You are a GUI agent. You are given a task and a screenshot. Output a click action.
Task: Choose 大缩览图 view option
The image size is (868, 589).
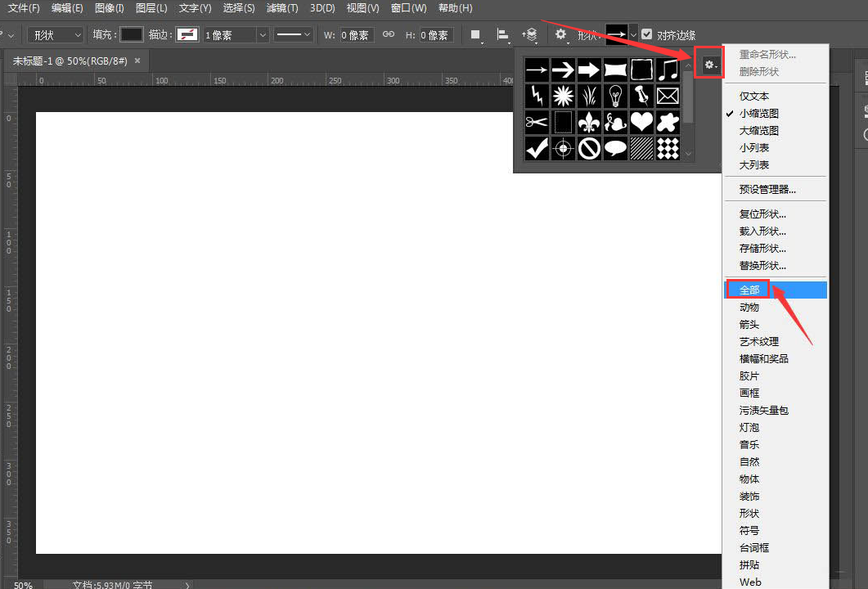776,131
